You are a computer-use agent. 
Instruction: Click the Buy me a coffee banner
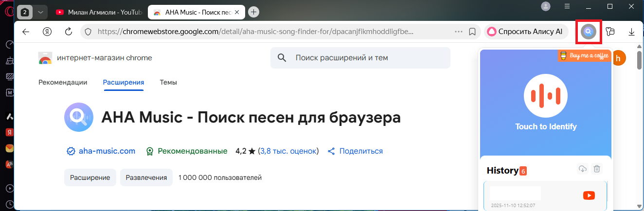pyautogui.click(x=584, y=55)
